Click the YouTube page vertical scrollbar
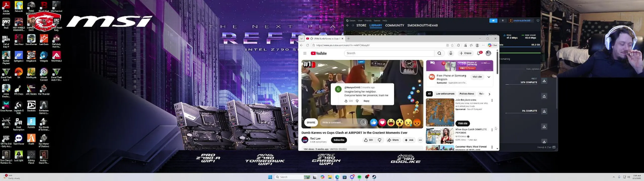 [x=497, y=63]
